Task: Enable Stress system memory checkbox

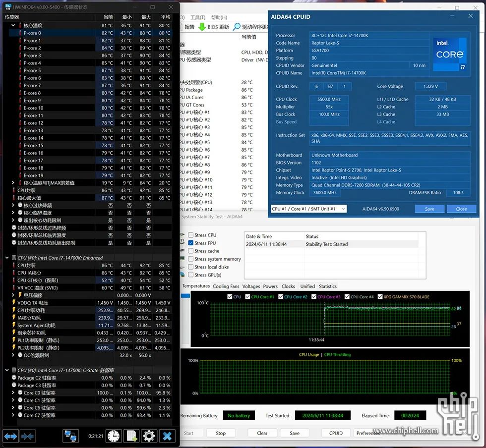Action: point(191,259)
